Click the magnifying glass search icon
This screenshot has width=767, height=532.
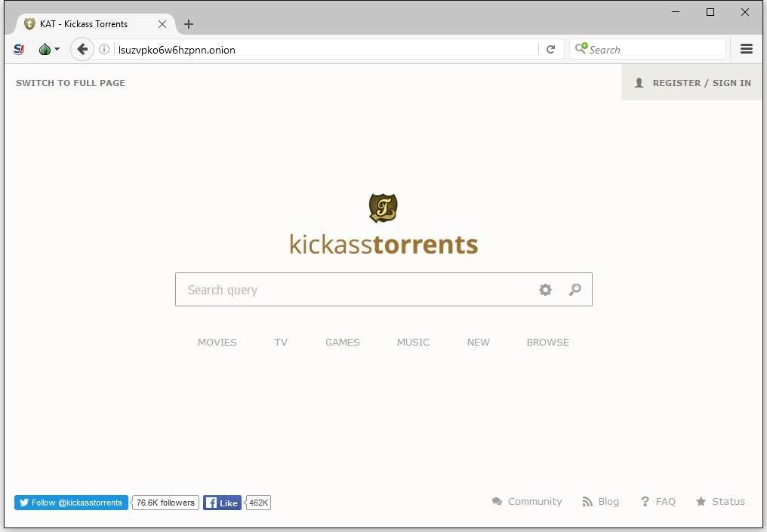(574, 289)
